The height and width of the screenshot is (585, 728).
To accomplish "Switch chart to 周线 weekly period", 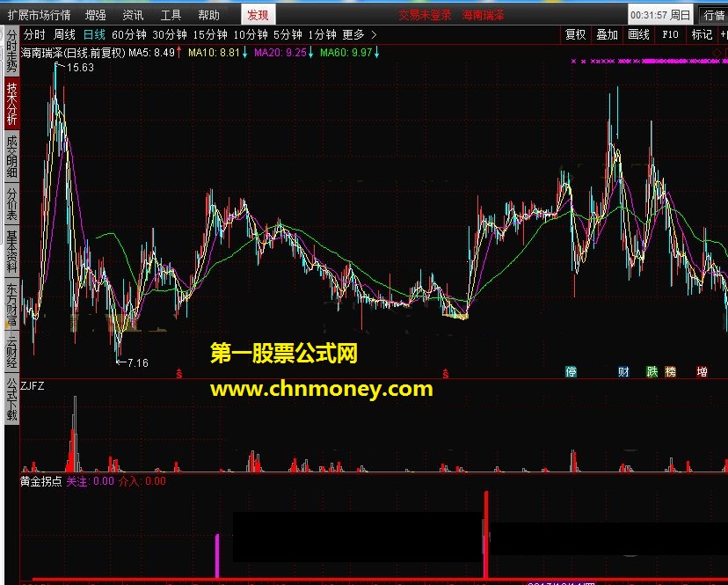I will [x=64, y=35].
